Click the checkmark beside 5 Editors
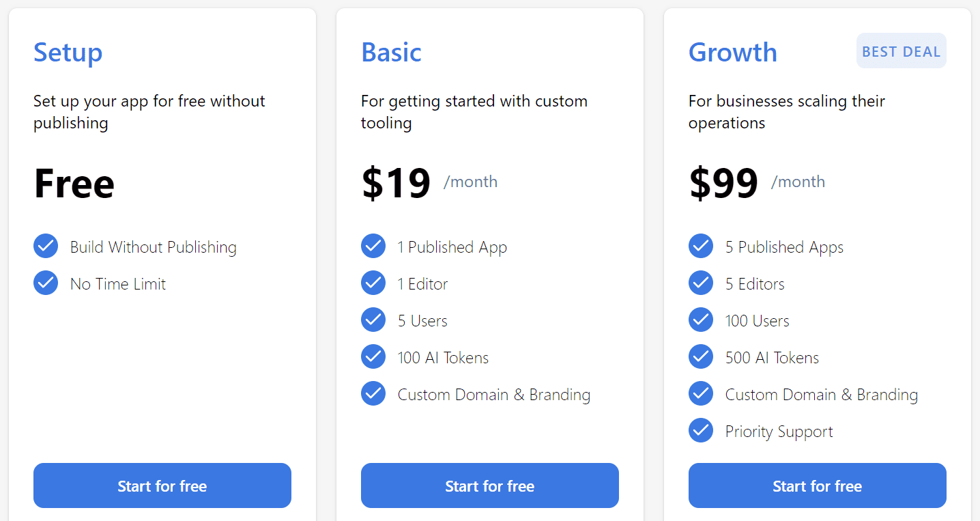Screen dimensions: 980x521 (x=701, y=283)
